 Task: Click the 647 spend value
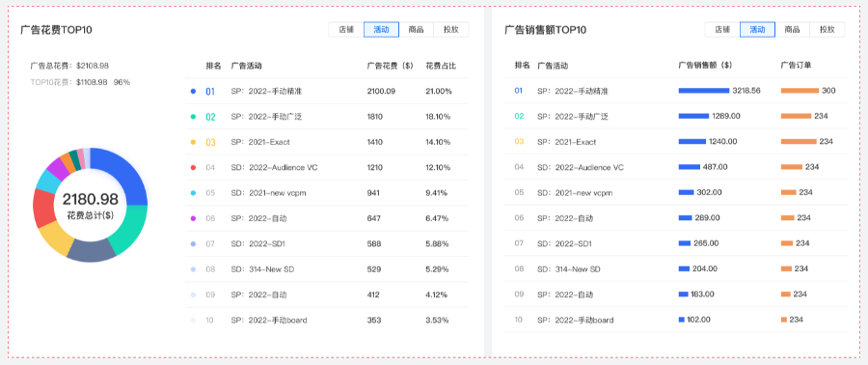point(373,218)
